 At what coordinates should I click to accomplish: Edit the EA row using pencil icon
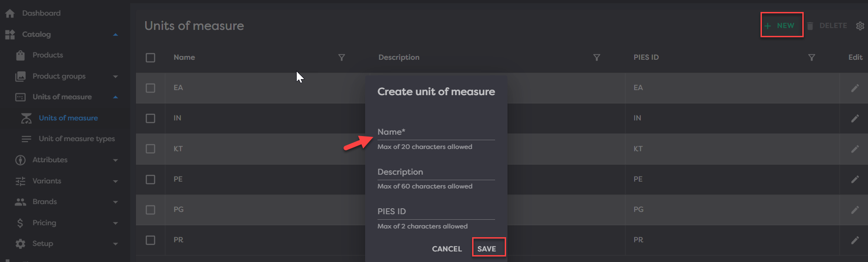[854, 88]
